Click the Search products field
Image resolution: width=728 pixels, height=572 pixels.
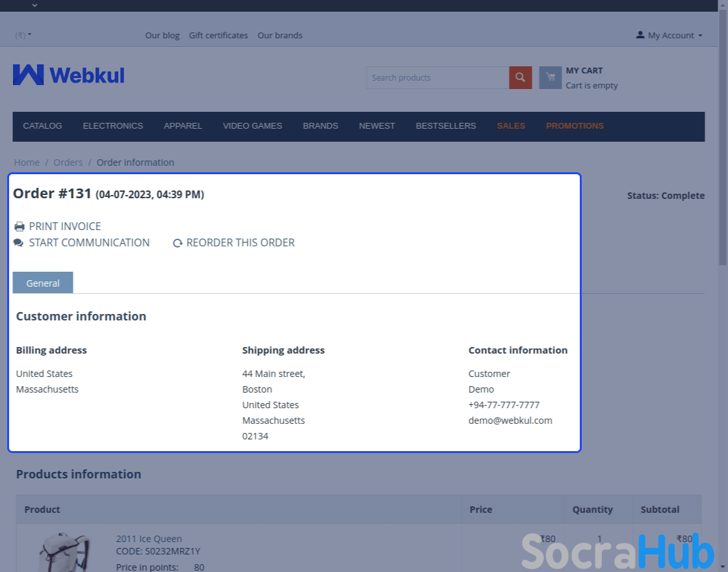tap(437, 77)
